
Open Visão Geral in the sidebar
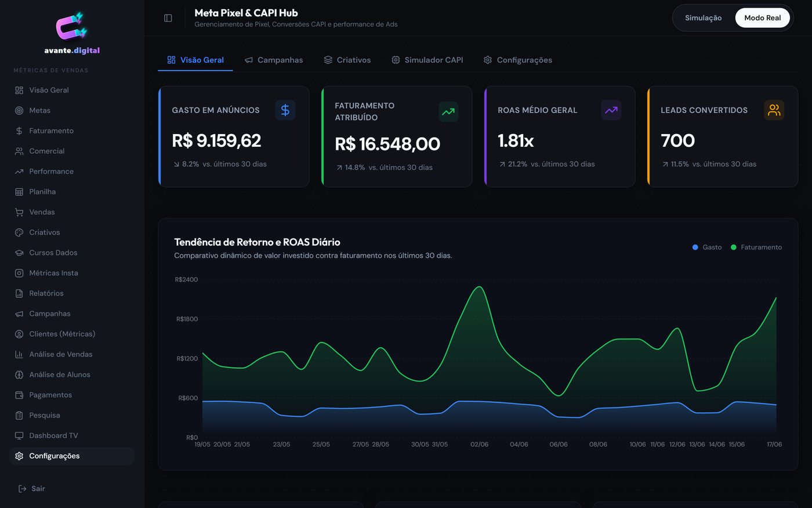[x=72, y=90]
